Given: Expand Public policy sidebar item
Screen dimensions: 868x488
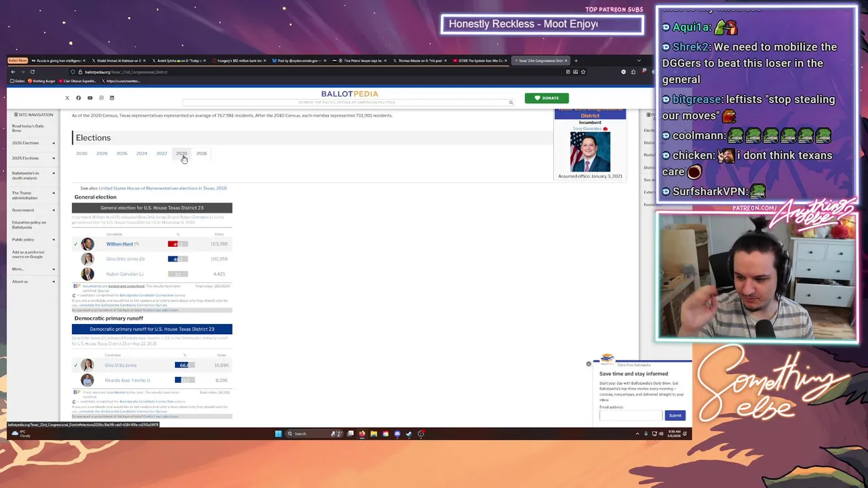Looking at the screenshot, I should pyautogui.click(x=54, y=239).
